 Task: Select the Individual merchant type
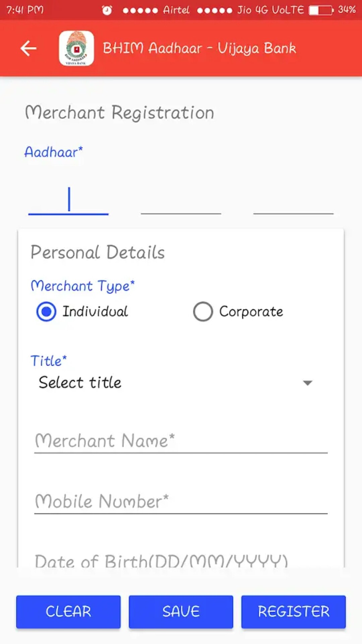point(47,312)
